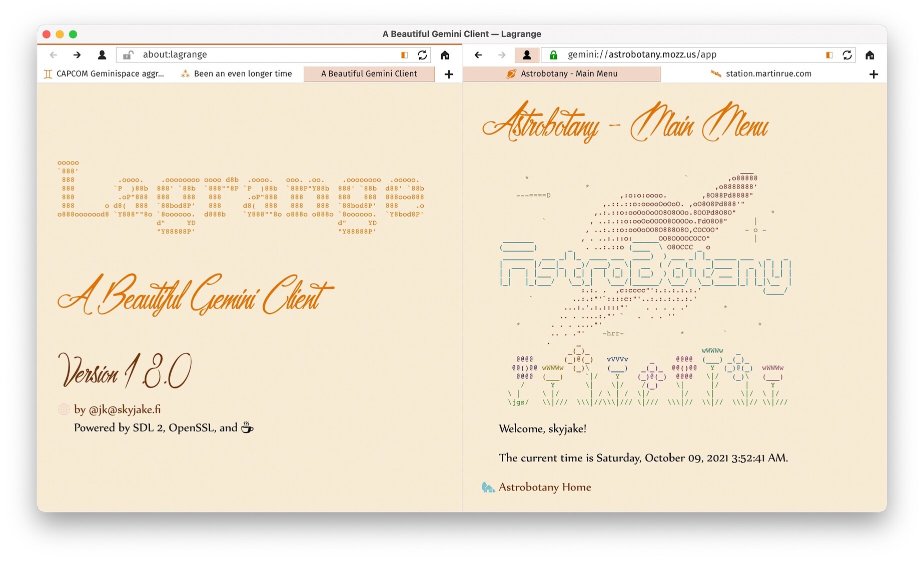924x561 pixels.
Task: Reload the astrobotany.mozz.us page
Action: coord(847,55)
